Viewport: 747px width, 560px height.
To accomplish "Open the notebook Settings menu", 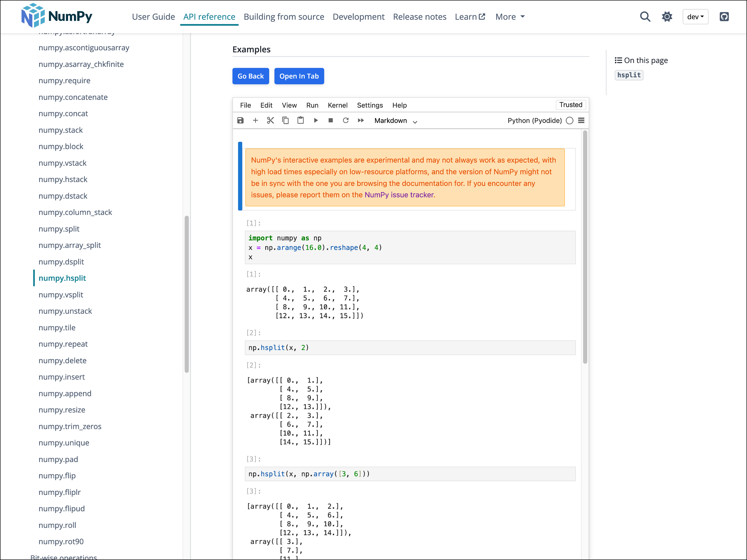I will coord(370,105).
